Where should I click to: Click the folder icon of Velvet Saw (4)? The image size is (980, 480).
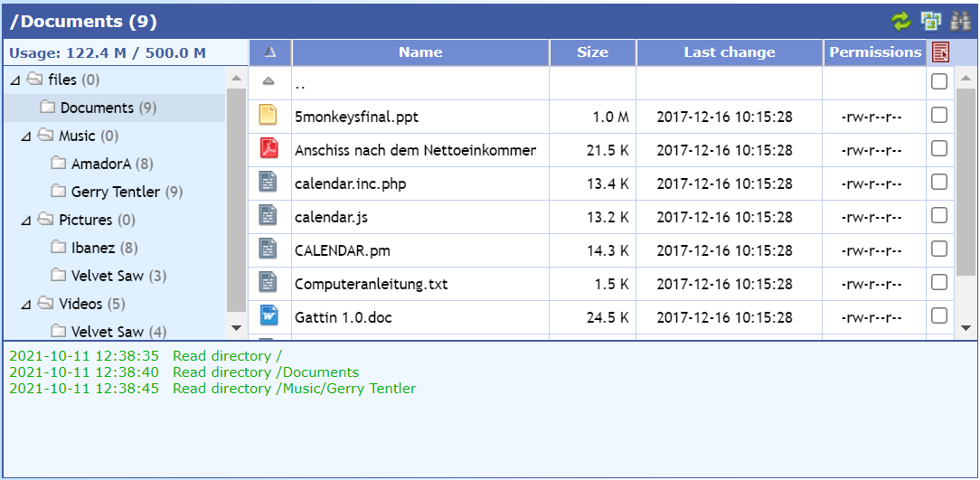(59, 331)
